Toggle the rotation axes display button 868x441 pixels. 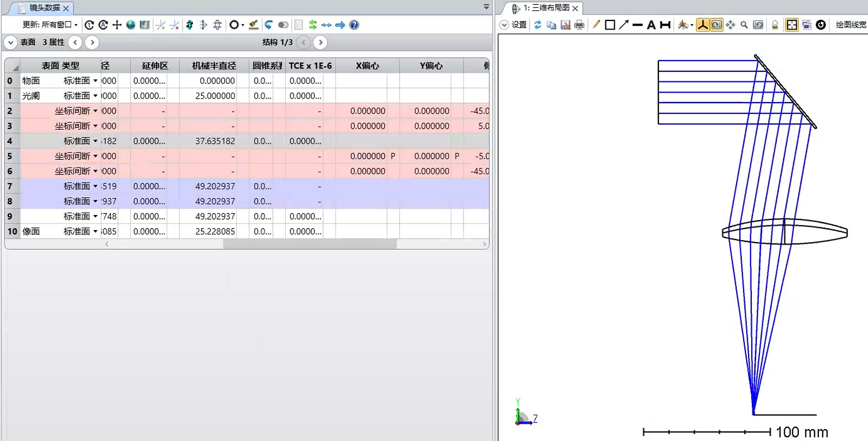pos(703,25)
